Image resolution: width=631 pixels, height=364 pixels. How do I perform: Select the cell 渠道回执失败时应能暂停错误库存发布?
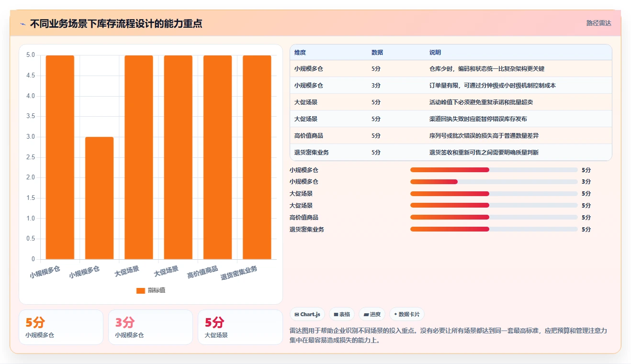(478, 119)
